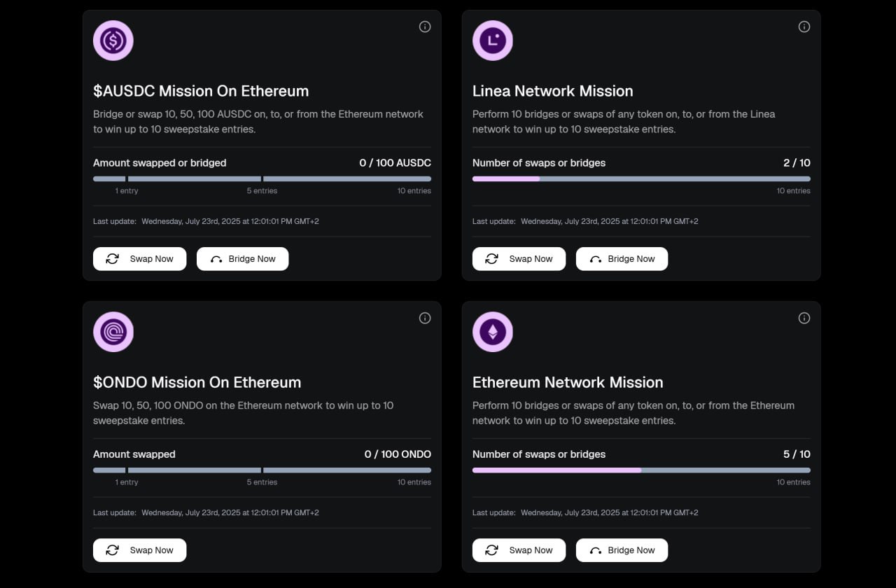Click Swap Now on the Ethereum Network Mission card
Image resolution: width=896 pixels, height=588 pixels.
tap(519, 550)
